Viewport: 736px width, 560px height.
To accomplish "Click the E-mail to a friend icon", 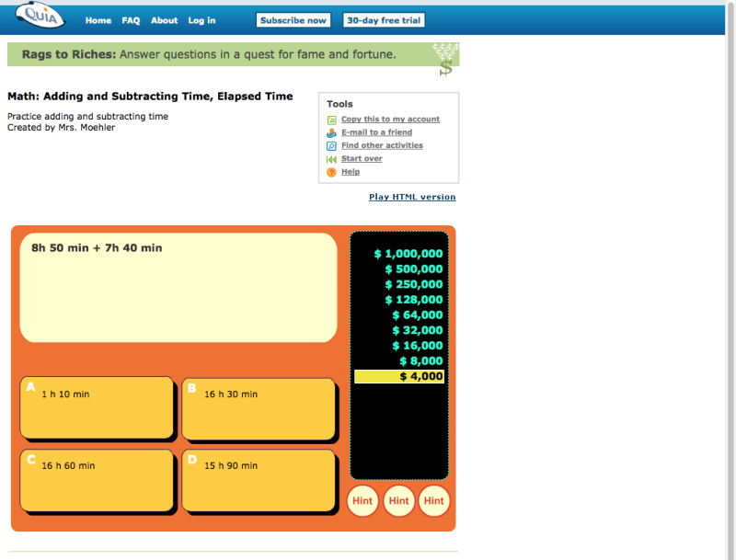I will coord(331,131).
